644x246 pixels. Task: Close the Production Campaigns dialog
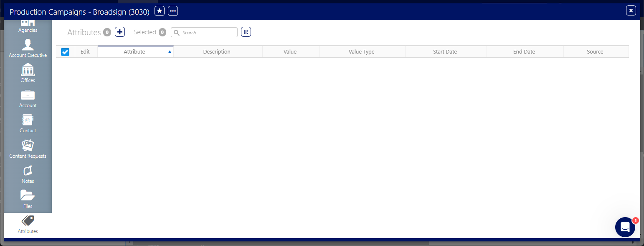coord(631,11)
